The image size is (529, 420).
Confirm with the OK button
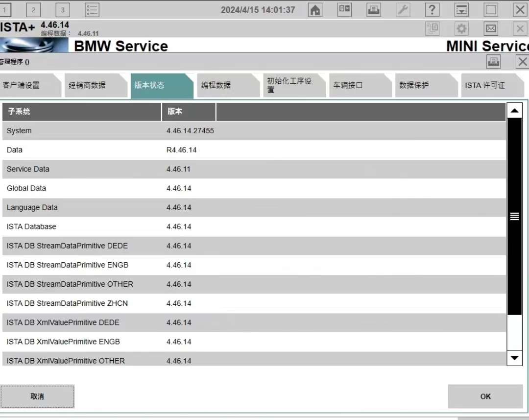point(485,396)
